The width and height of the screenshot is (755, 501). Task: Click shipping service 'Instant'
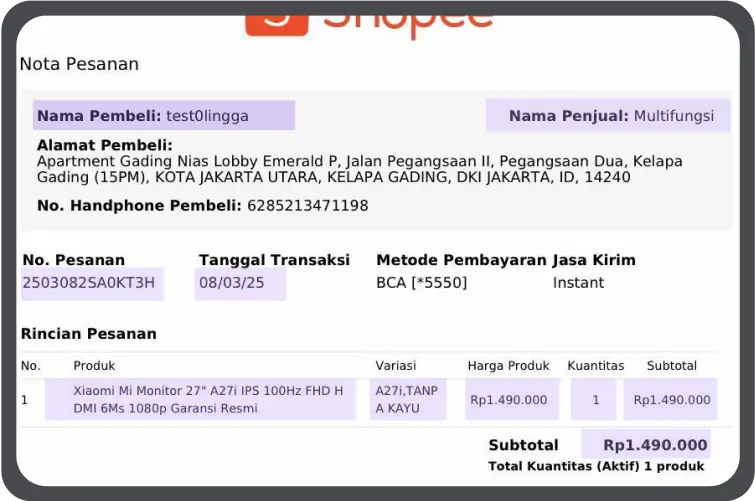[578, 283]
